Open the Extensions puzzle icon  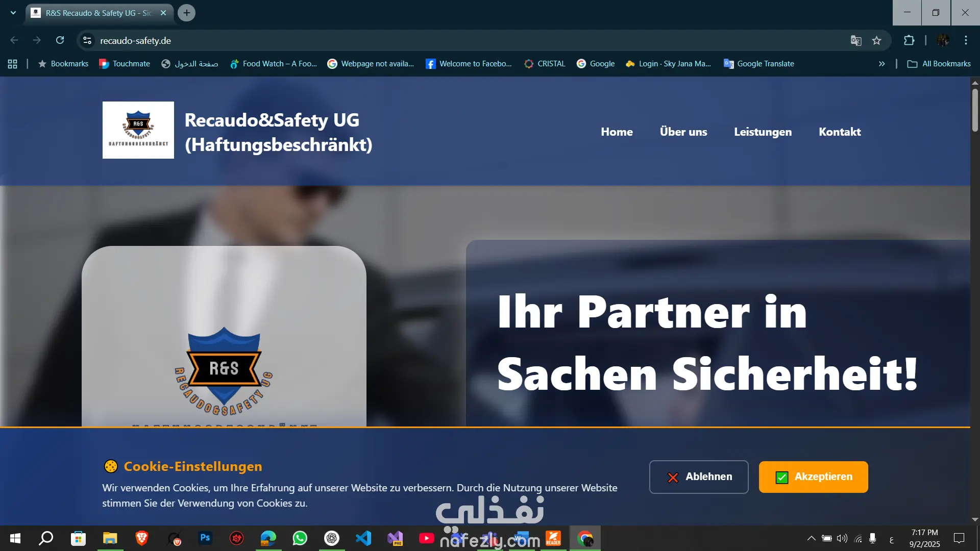pyautogui.click(x=909, y=40)
